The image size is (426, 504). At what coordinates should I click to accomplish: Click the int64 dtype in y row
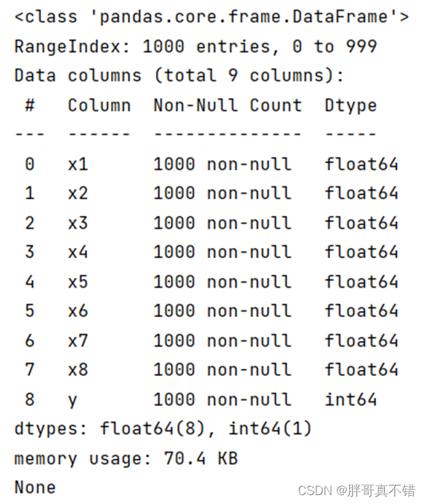pos(351,399)
